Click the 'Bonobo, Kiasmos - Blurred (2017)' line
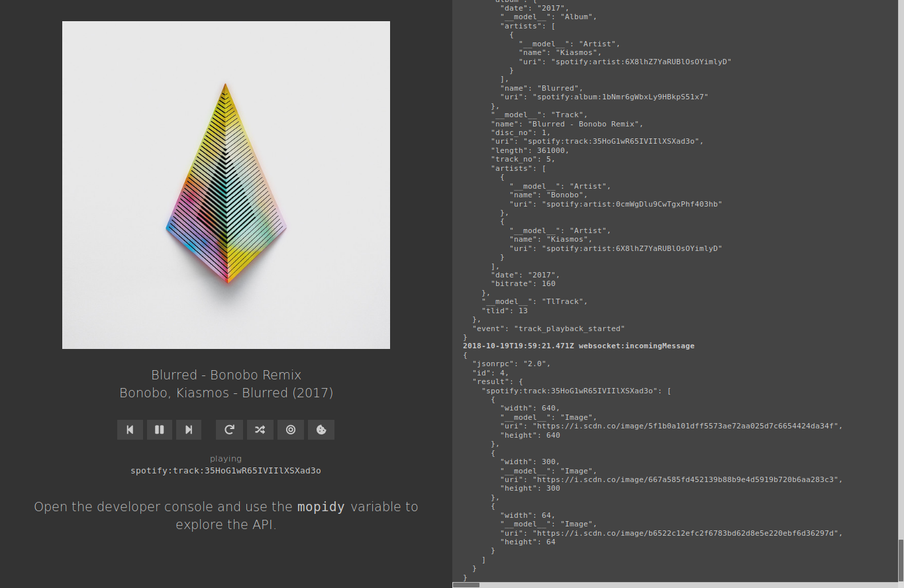 click(x=226, y=393)
